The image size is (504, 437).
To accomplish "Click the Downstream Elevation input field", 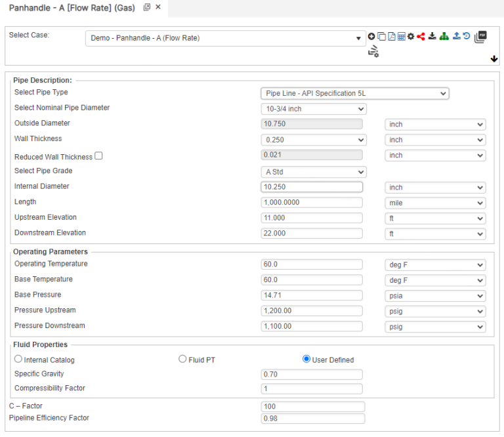I will pyautogui.click(x=312, y=233).
